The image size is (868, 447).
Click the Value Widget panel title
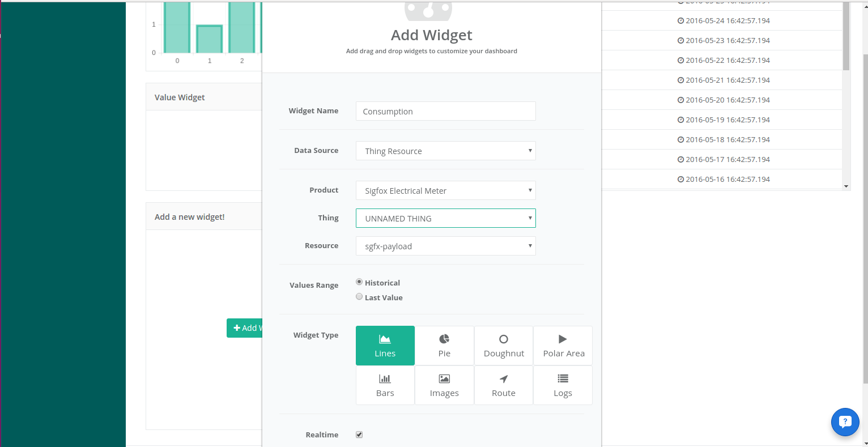tap(180, 97)
